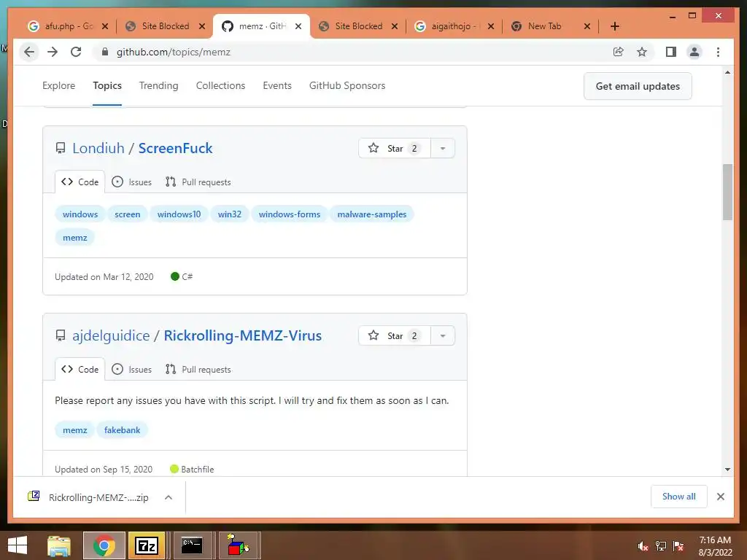The height and width of the screenshot is (560, 747).
Task: Open Pull requests of Rickrolling-MEMZ-Virus
Action: (198, 370)
